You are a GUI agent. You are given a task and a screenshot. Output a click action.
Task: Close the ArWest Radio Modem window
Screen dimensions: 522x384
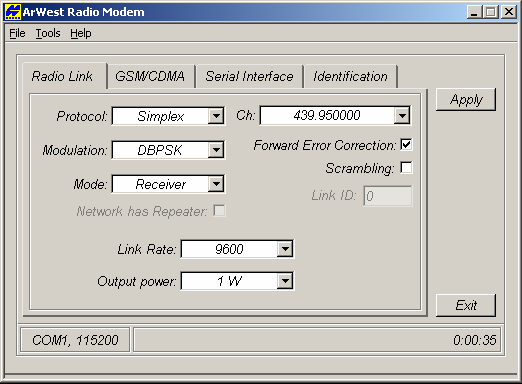[x=509, y=12]
